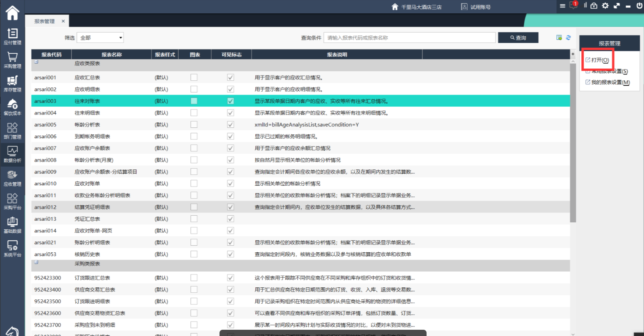Open the message notification icon with badge

pyautogui.click(x=574, y=6)
